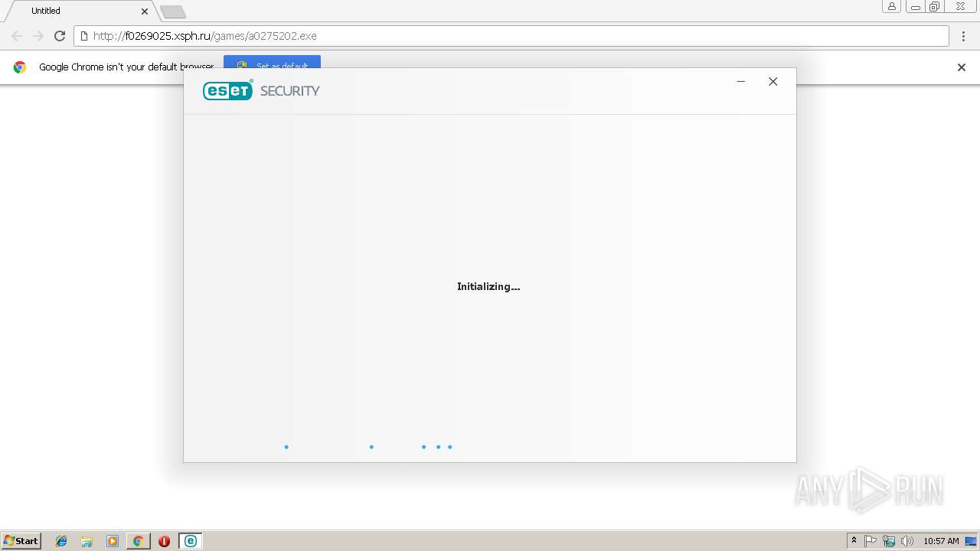This screenshot has width=980, height=551.
Task: Dismiss the default browser notification bar
Action: (962, 67)
